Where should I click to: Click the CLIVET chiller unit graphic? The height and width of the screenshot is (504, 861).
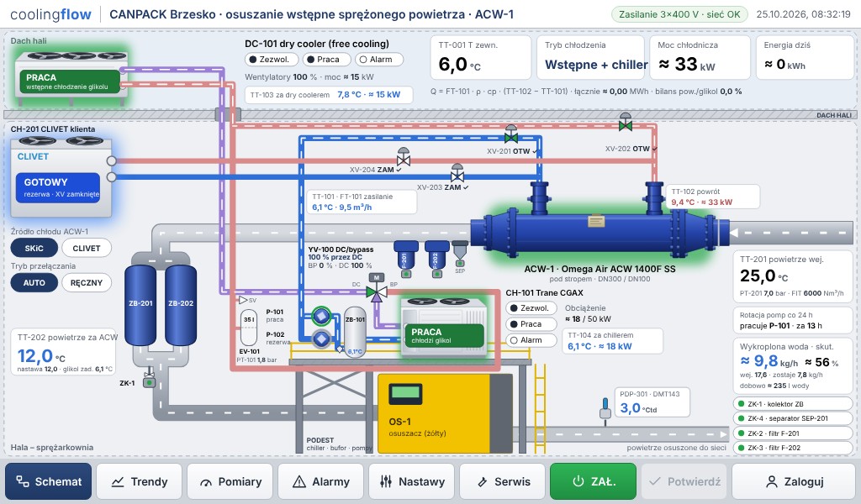(x=61, y=175)
